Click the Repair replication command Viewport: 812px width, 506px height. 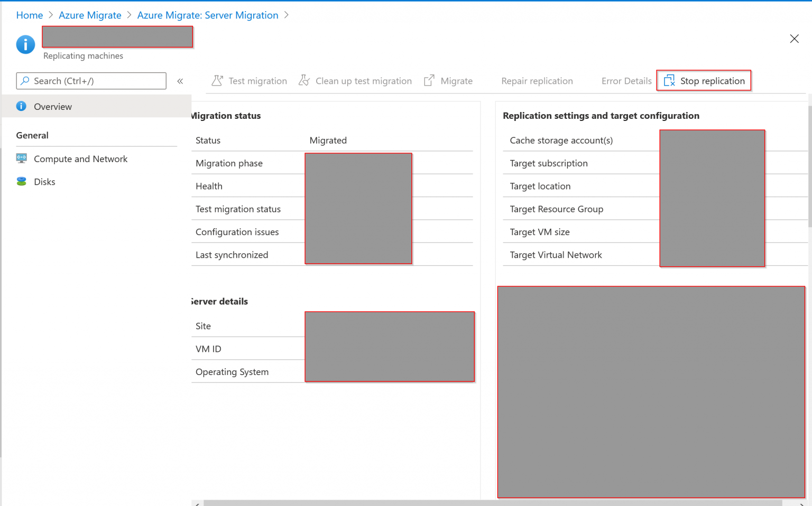click(537, 81)
